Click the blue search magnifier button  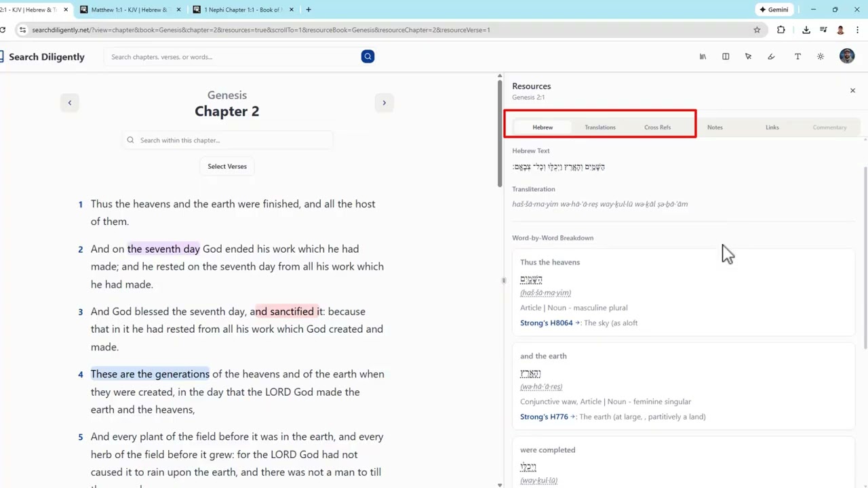tap(368, 57)
